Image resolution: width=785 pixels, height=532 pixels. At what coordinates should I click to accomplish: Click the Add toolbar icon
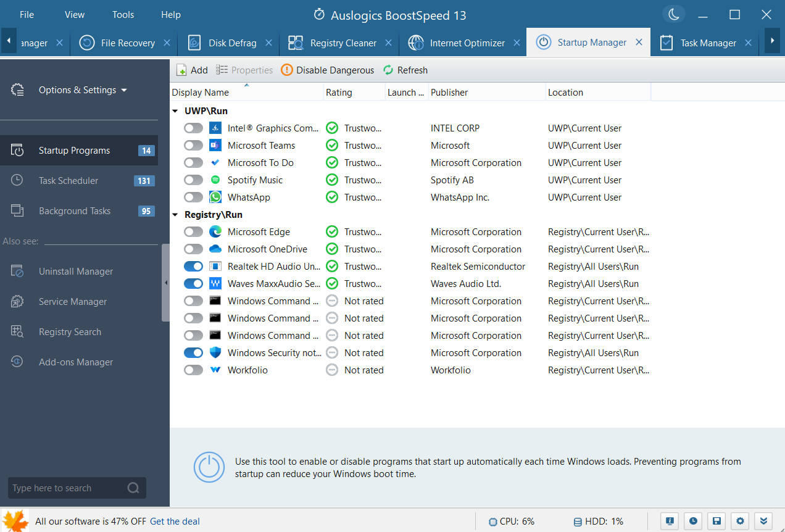(181, 70)
